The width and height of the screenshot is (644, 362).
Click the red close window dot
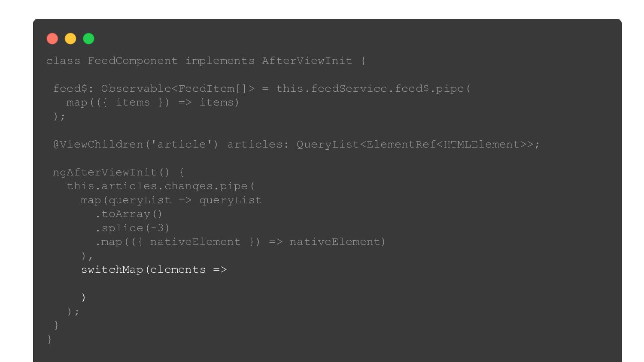point(52,39)
